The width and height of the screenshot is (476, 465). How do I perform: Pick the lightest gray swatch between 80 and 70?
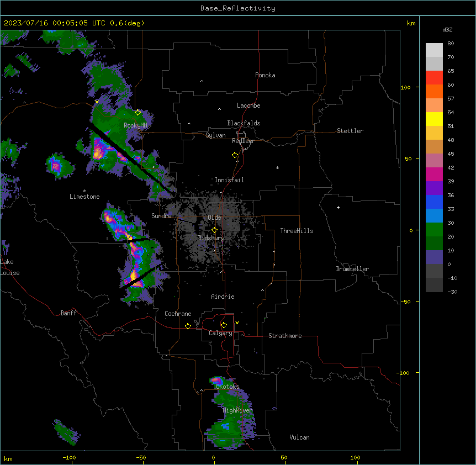tap(434, 50)
